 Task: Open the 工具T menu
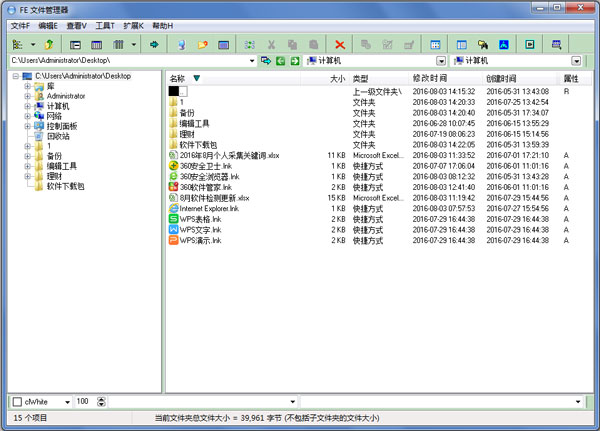pyautogui.click(x=105, y=24)
